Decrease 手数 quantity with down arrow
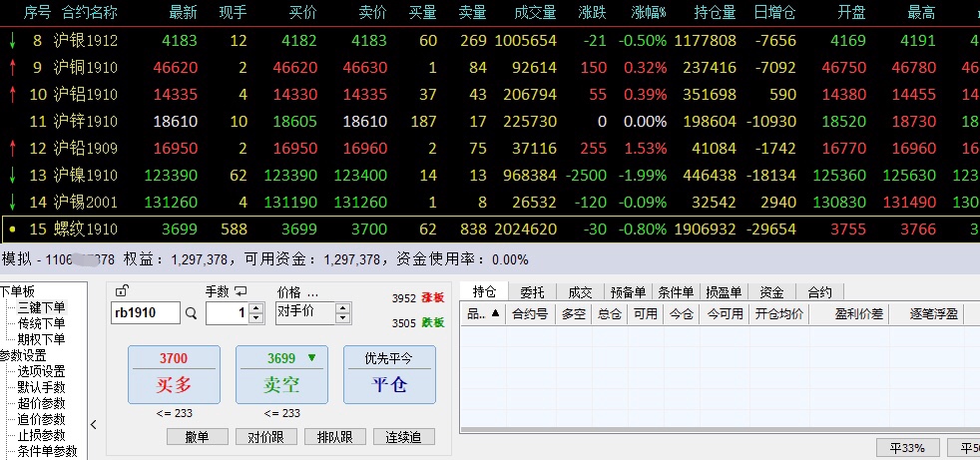The image size is (980, 460). 255,318
